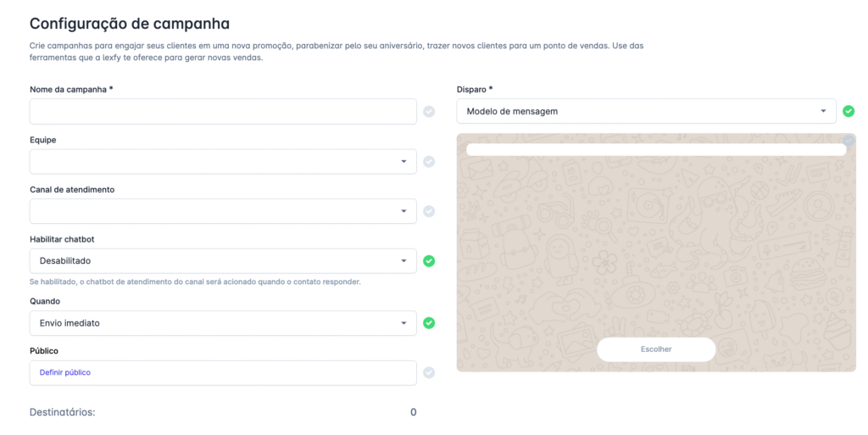Click check icon in preview panel corner
The image size is (868, 435).
pos(849,140)
